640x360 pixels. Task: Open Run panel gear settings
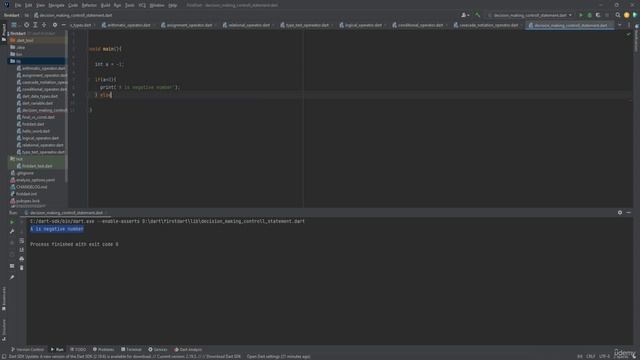620,213
